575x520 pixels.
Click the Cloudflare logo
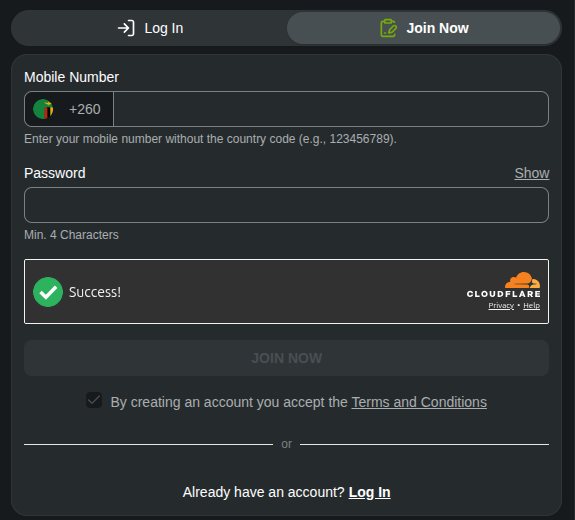(x=503, y=285)
